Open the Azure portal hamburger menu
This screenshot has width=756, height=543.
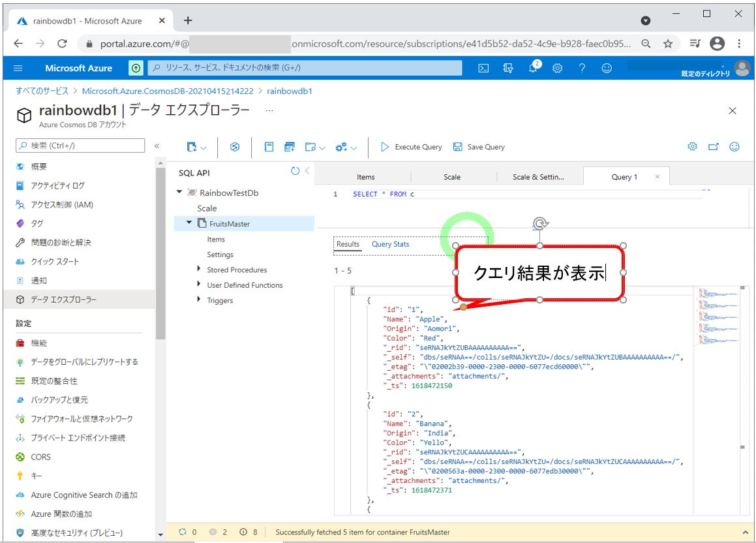[18, 68]
